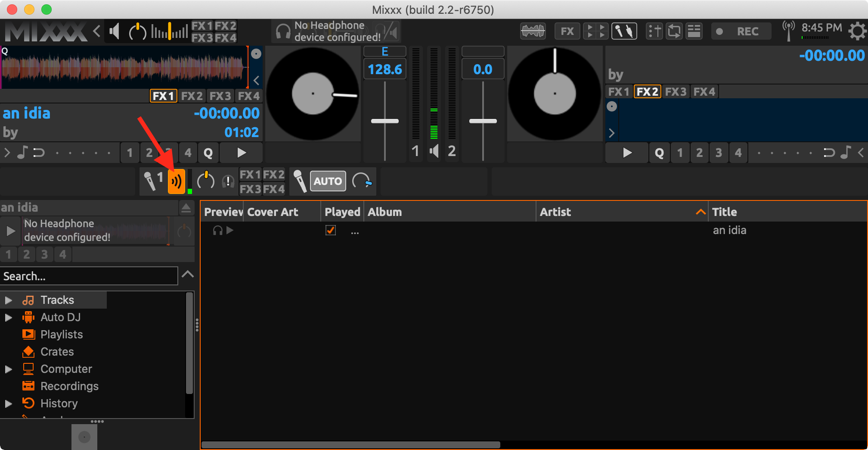Viewport: 868px width, 450px height.
Task: Show the preview deck icon
Action: pos(674,31)
